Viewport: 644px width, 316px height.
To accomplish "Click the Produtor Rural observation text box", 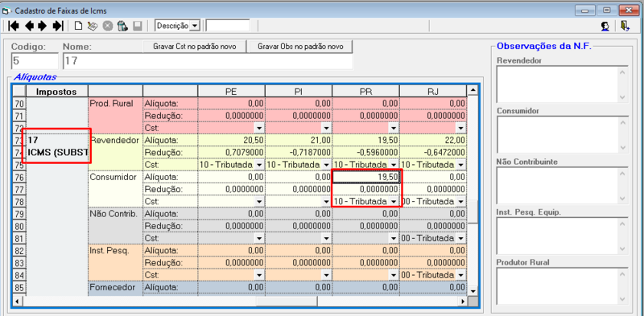I will 562,287.
